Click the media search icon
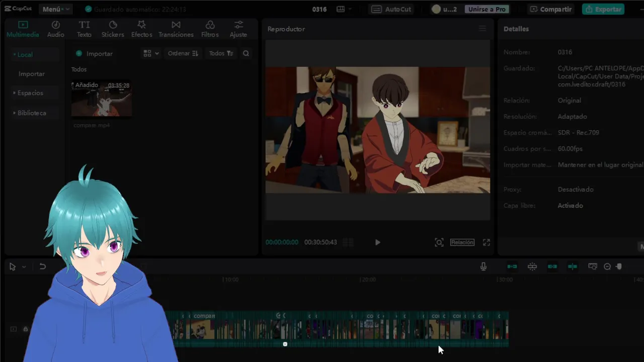 click(246, 53)
